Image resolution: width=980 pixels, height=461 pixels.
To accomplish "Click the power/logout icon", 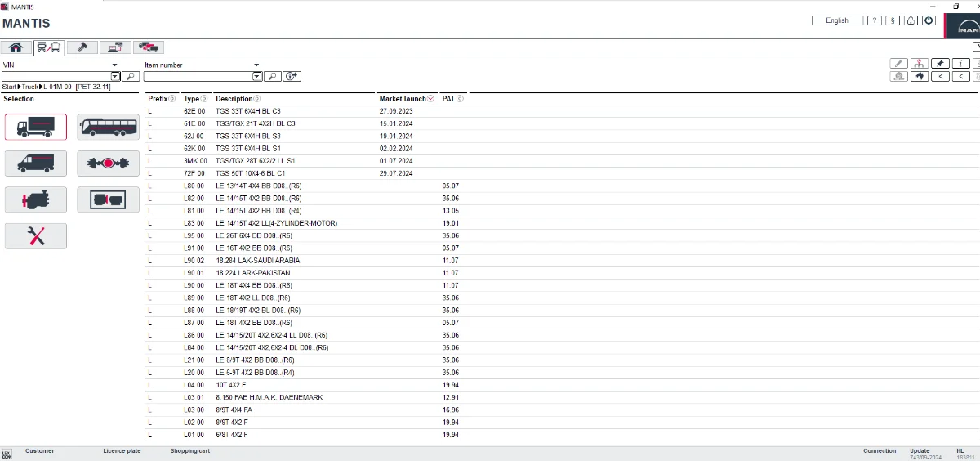I will (929, 20).
